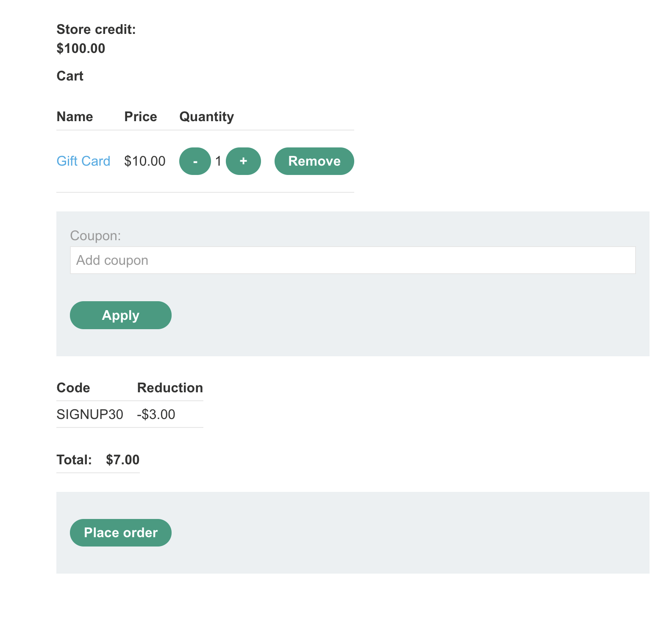The image size is (672, 627).
Task: Decrease Gift Card quantity with minus button
Action: (x=195, y=161)
